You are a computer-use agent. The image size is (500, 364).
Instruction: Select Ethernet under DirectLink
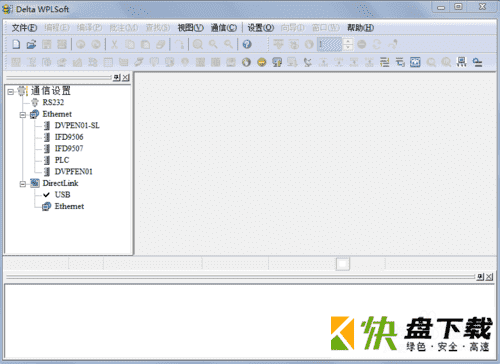(69, 206)
